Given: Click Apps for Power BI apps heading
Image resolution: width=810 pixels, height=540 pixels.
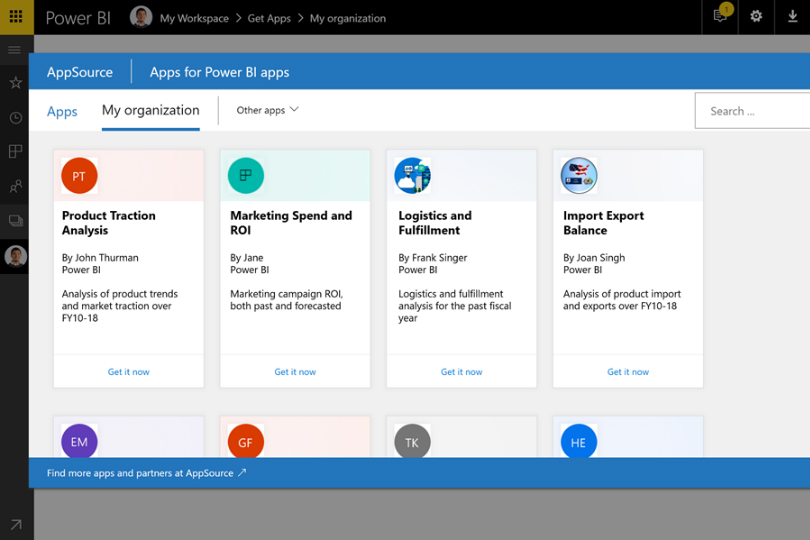Looking at the screenshot, I should [220, 72].
